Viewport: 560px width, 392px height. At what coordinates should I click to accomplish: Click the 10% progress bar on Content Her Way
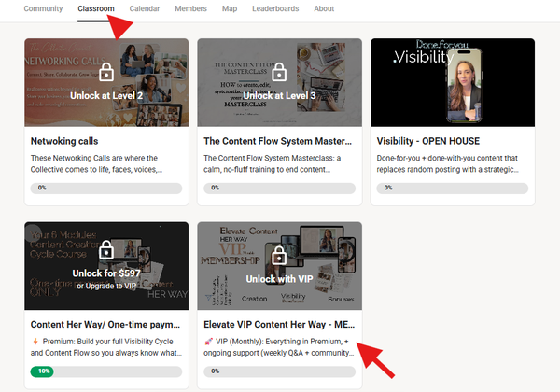pos(104,371)
